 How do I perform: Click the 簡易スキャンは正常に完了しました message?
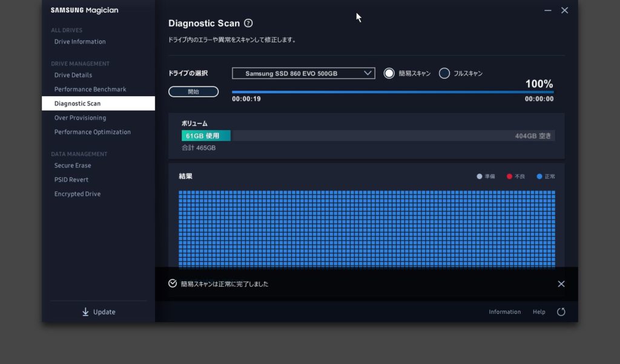(x=225, y=284)
